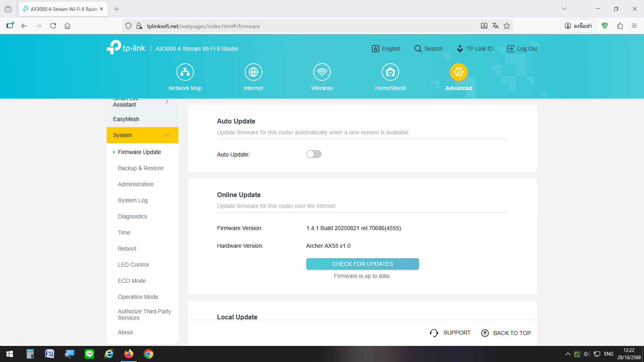
Task: Open the Network Map icon
Action: point(185,72)
